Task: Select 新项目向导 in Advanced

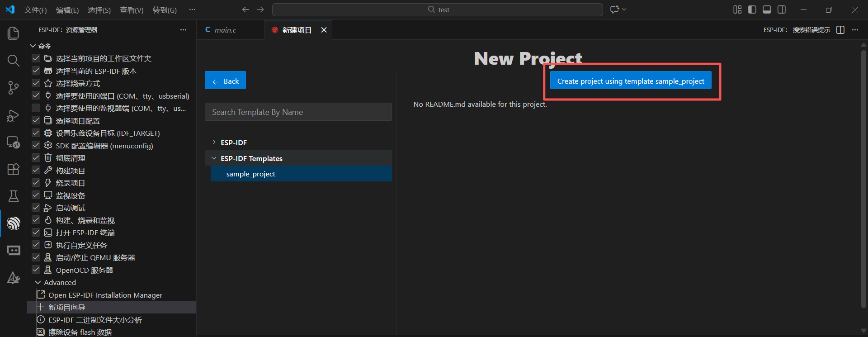Action: tap(112, 307)
